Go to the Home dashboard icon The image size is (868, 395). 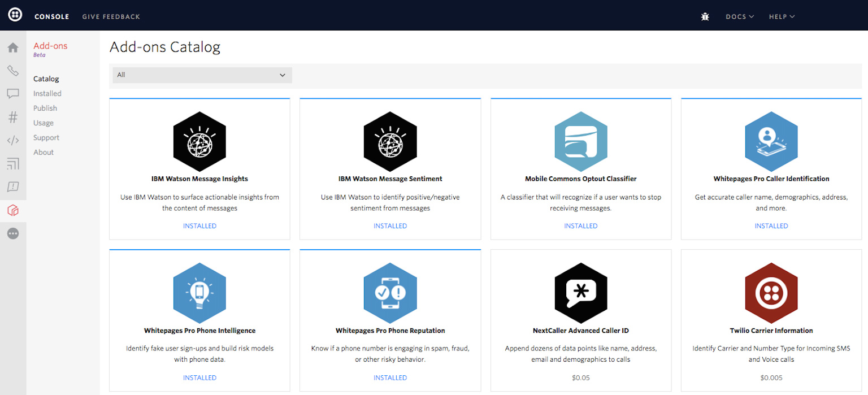[x=13, y=47]
